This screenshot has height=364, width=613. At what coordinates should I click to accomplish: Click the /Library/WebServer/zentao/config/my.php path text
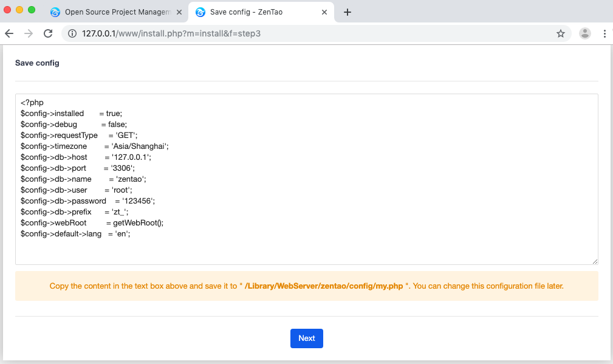pyautogui.click(x=324, y=286)
